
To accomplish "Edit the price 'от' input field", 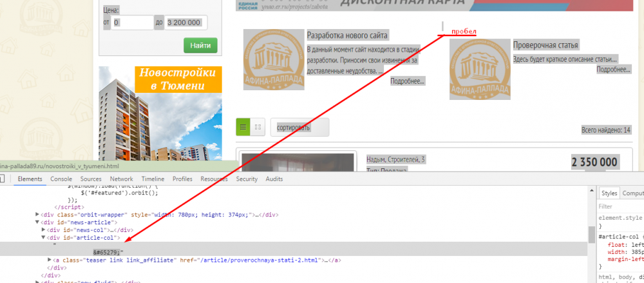I will click(132, 23).
